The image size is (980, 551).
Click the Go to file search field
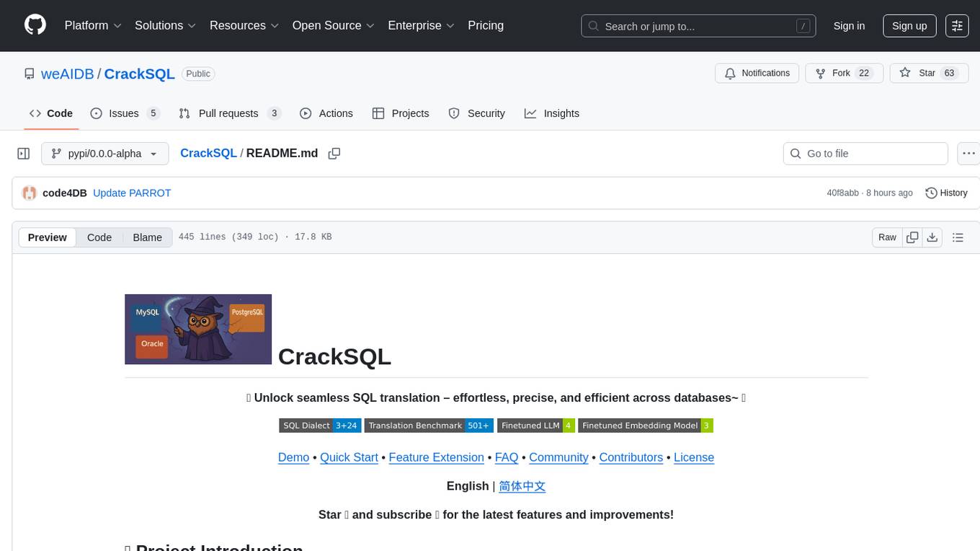point(865,154)
